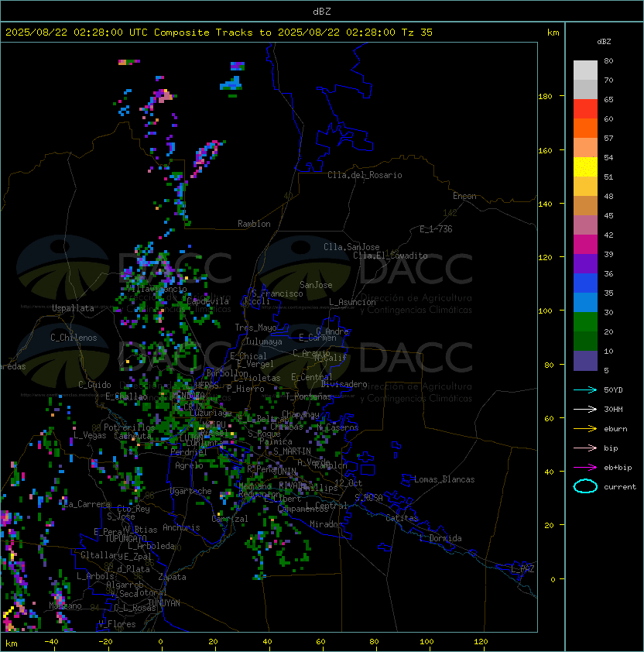Pick the slate 5-10 dBZ swatch

pos(585,361)
